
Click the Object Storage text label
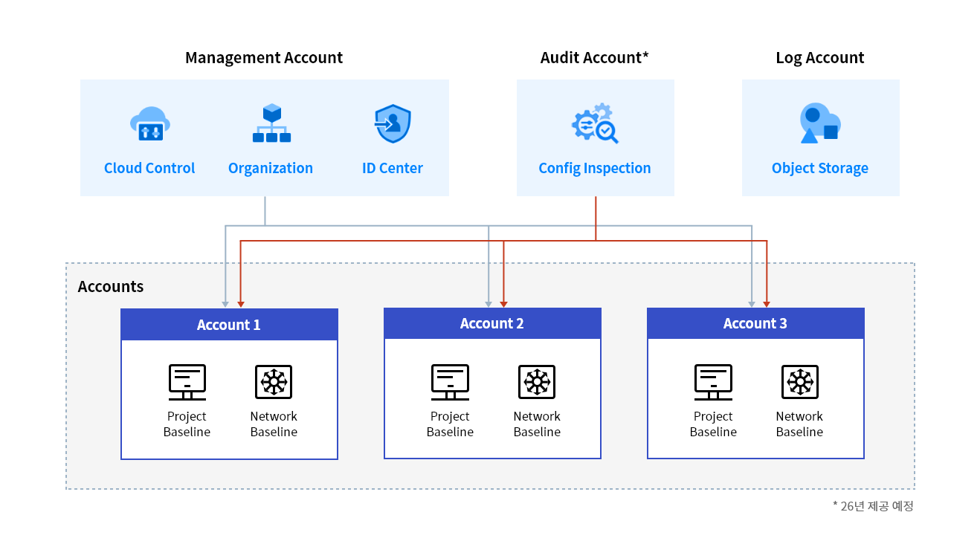pyautogui.click(x=820, y=168)
